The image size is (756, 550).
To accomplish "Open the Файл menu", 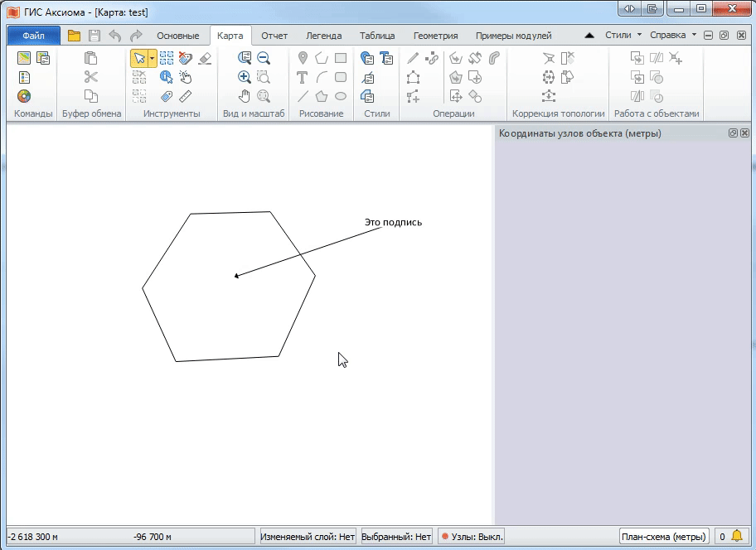I will pos(31,36).
